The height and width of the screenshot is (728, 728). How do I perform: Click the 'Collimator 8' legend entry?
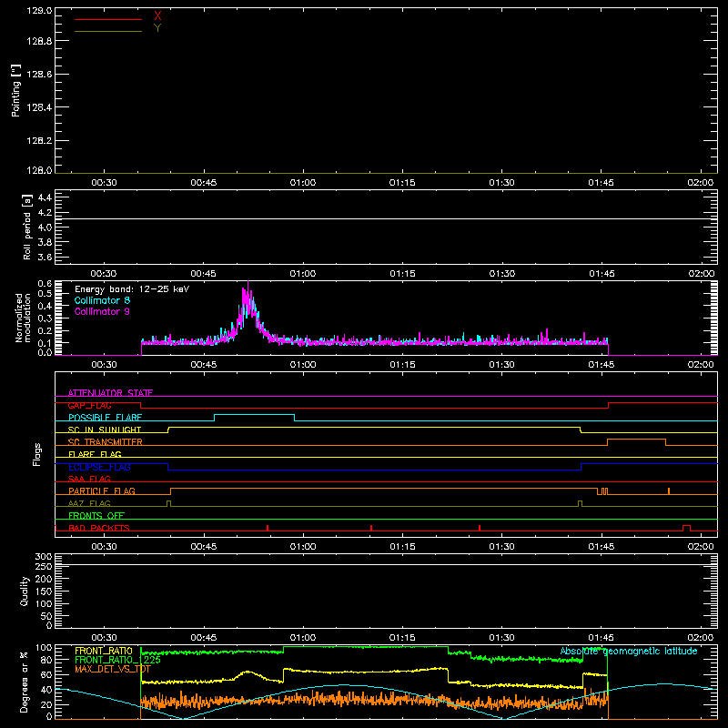pyautogui.click(x=102, y=300)
